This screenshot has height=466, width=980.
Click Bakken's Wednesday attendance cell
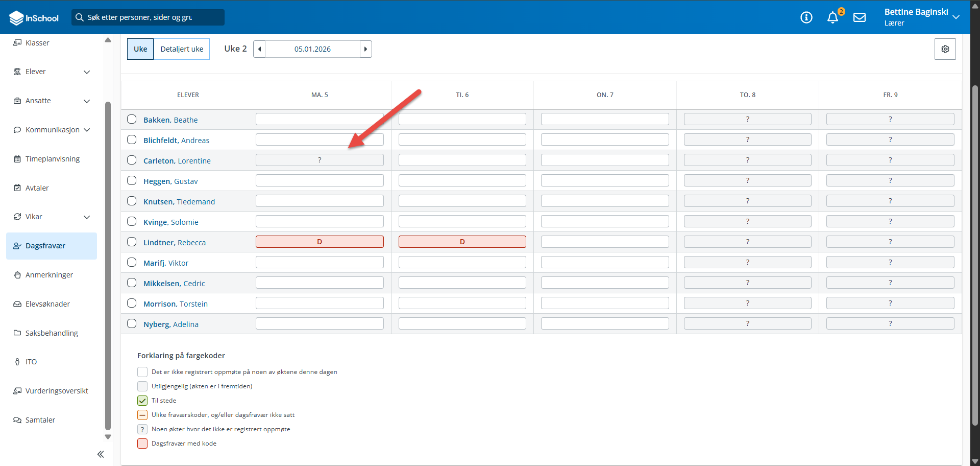[605, 119]
